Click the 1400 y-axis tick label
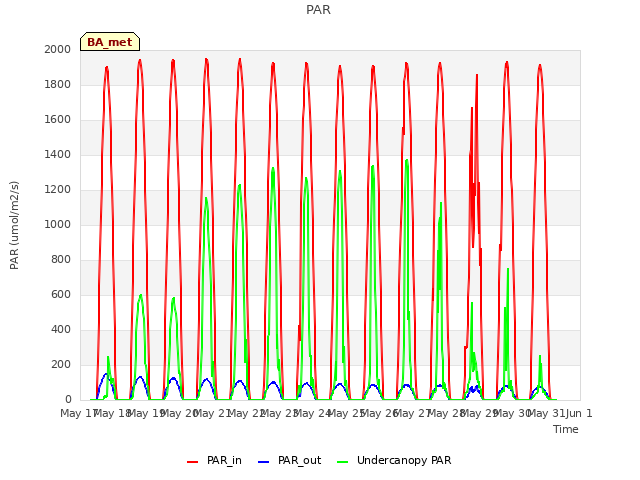Screen dimensions: 640x480 pos(58,154)
